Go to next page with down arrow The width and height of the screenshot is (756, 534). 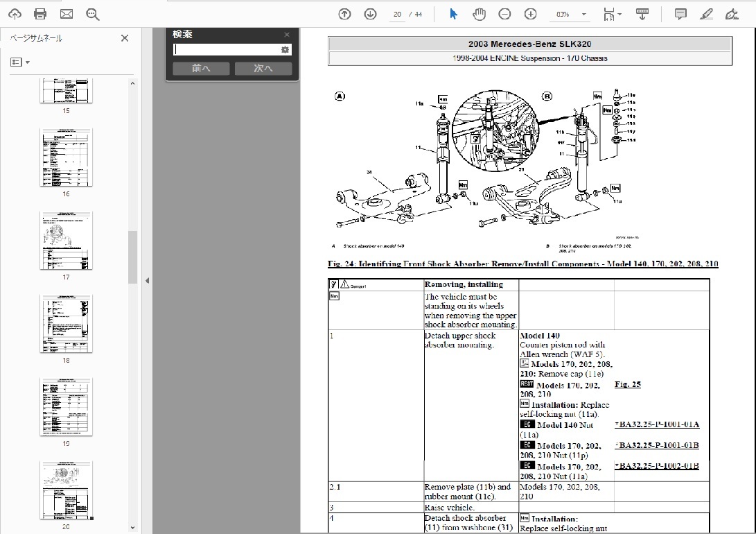pyautogui.click(x=370, y=14)
